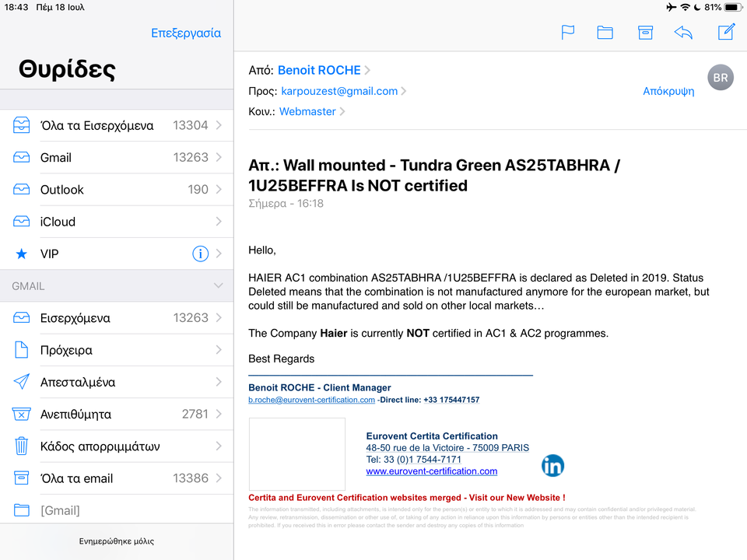Tap Tel: 33 (0)1 7544-7171
This screenshot has height=560, width=747.
(x=413, y=460)
